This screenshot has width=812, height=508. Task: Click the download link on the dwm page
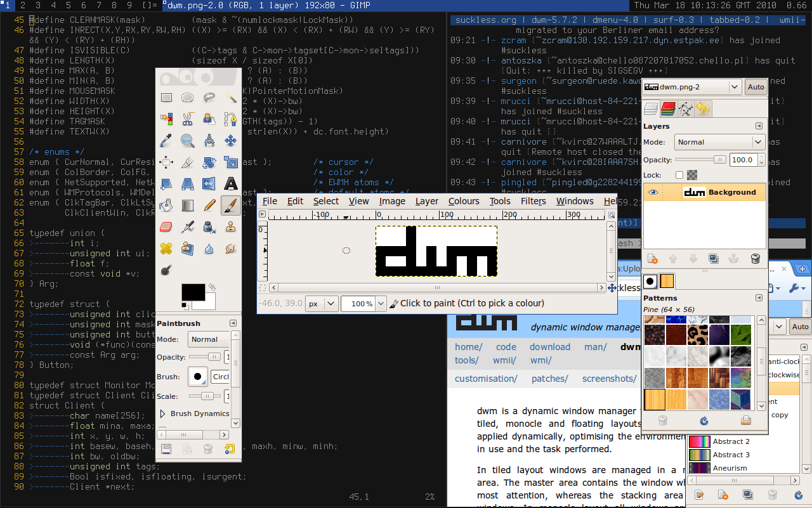coord(549,347)
